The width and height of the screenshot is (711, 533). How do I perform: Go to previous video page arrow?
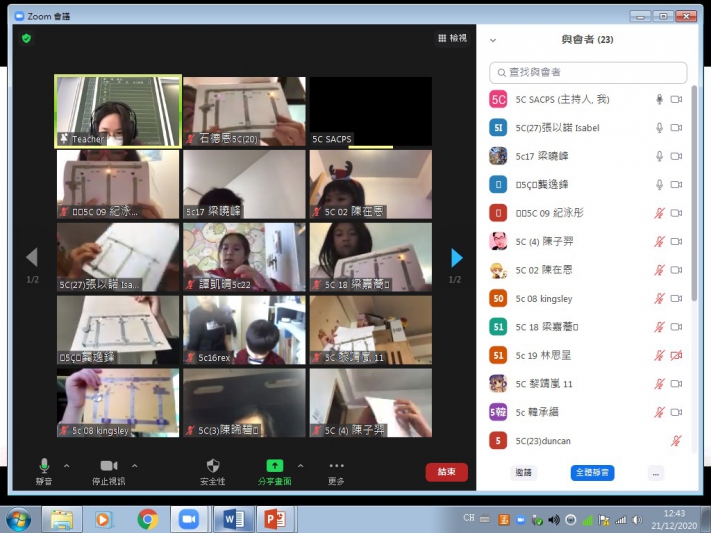click(x=31, y=257)
